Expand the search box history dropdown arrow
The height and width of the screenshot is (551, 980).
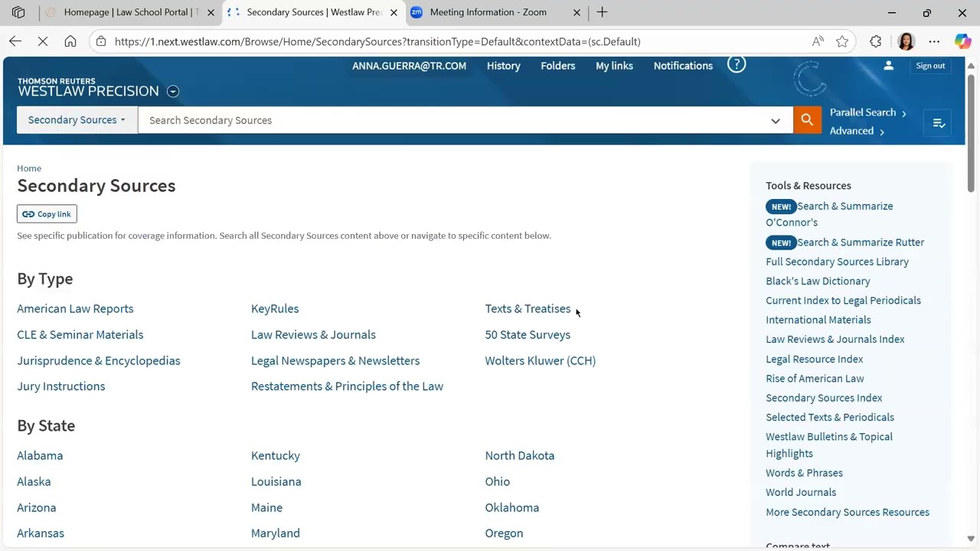(776, 120)
